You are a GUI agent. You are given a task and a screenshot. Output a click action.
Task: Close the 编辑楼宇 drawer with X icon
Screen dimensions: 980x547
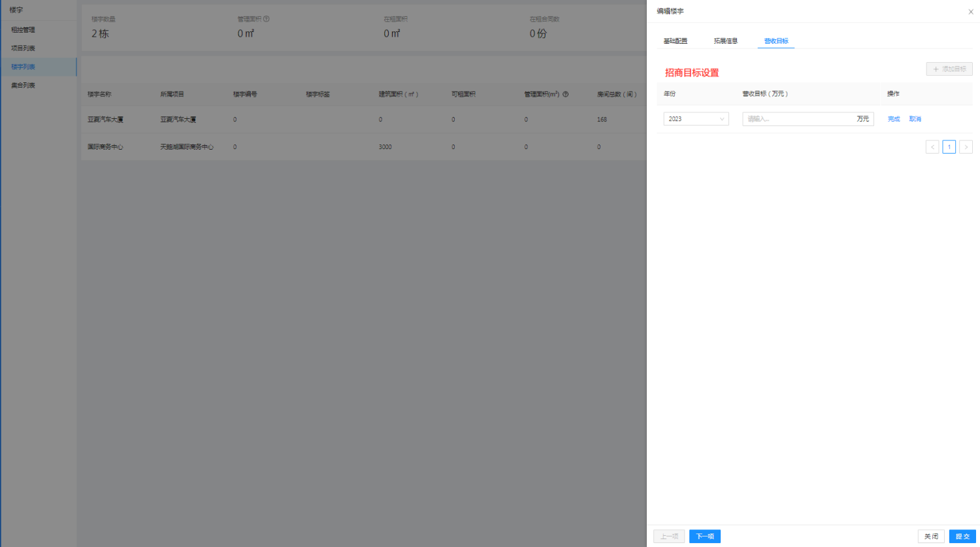pos(970,12)
